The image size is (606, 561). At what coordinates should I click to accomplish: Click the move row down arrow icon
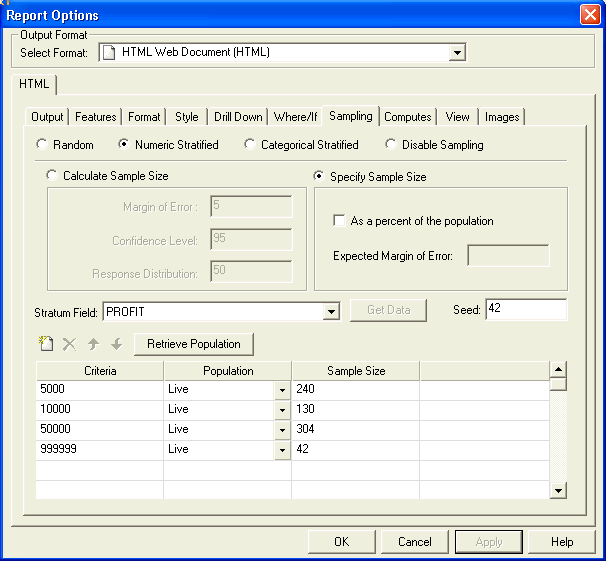(116, 344)
